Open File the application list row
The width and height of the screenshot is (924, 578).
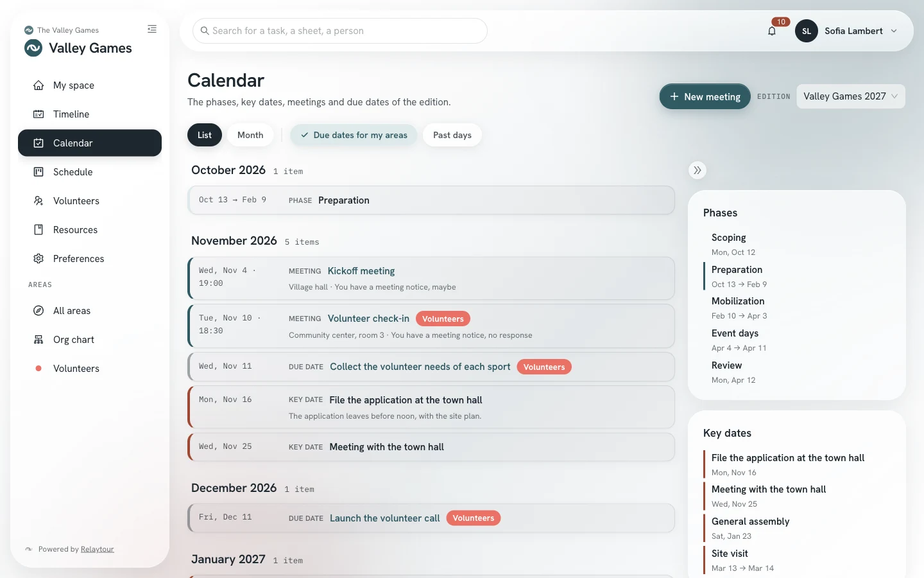pos(431,407)
